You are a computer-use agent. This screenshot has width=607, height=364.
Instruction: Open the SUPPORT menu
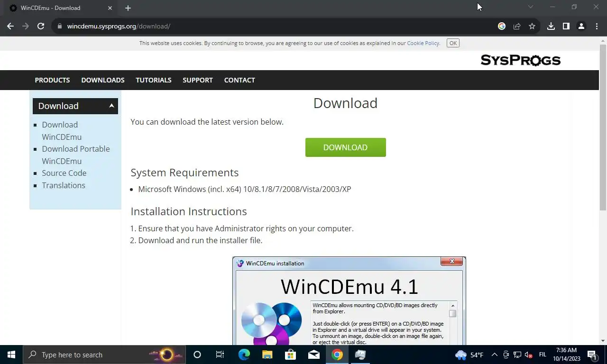pos(198,80)
